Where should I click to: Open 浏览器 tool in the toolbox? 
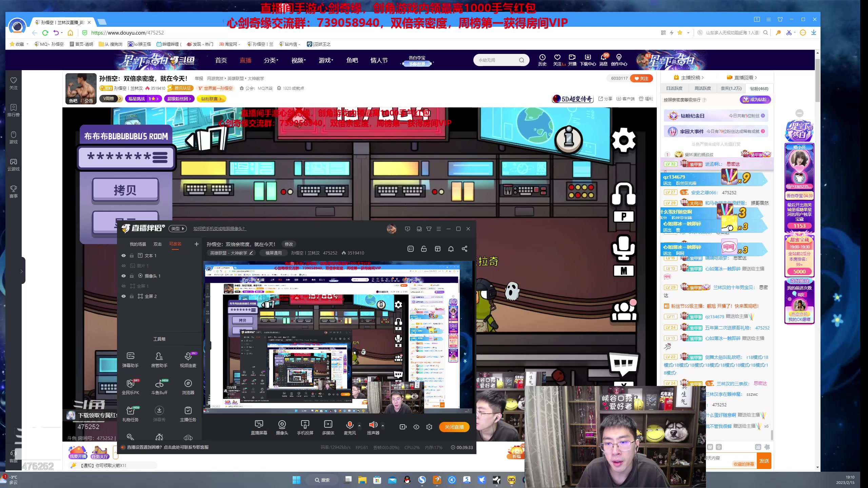tap(188, 387)
